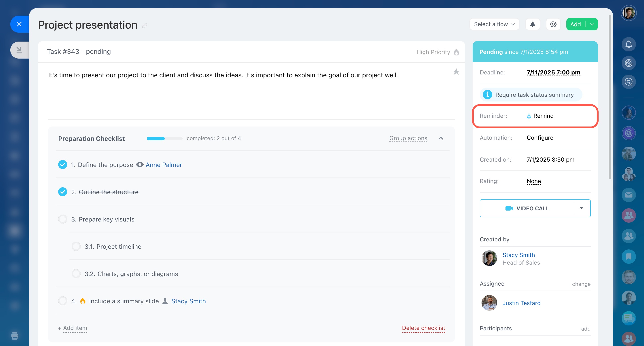The width and height of the screenshot is (644, 346).
Task: Copy task link icon beside Project presentation title
Action: tap(145, 25)
